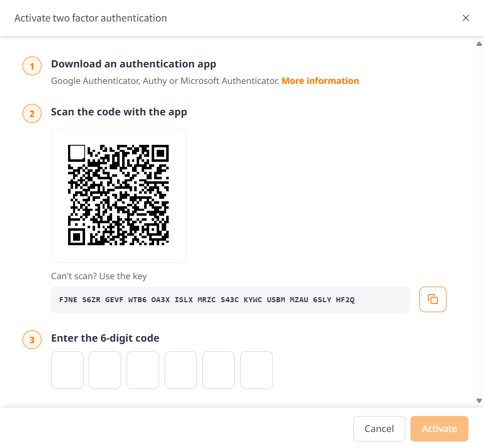Click the 'Download an authentication app' heading

134,64
